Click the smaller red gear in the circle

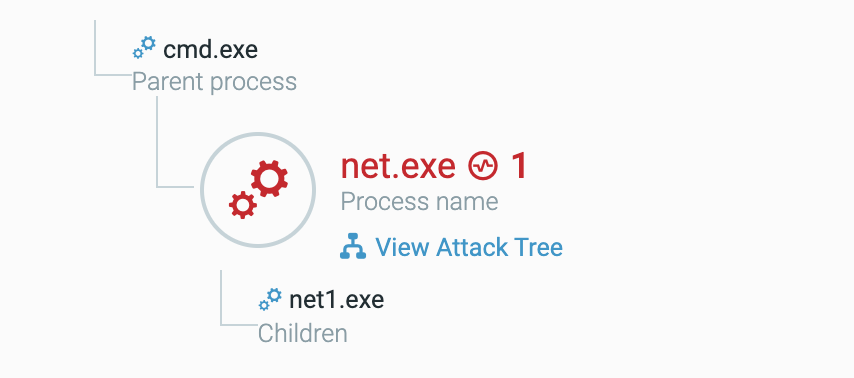[x=242, y=205]
